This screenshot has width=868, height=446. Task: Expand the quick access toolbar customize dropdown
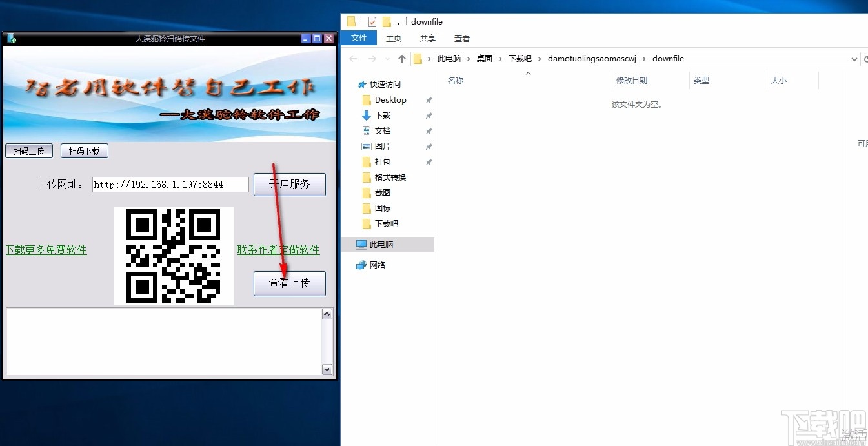point(399,21)
